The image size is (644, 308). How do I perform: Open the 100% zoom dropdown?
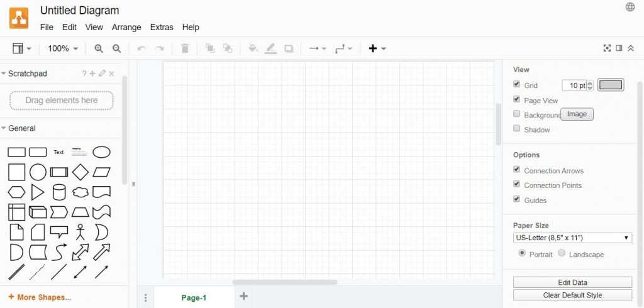(63, 48)
